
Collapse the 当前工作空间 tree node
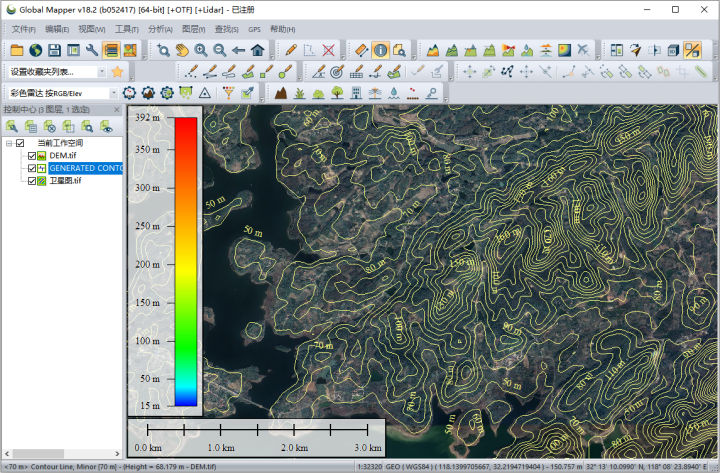pos(8,143)
